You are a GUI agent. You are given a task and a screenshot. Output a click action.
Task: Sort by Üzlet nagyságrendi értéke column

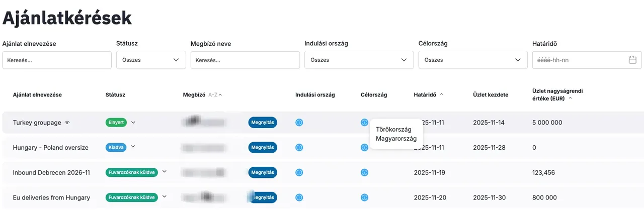(570, 98)
